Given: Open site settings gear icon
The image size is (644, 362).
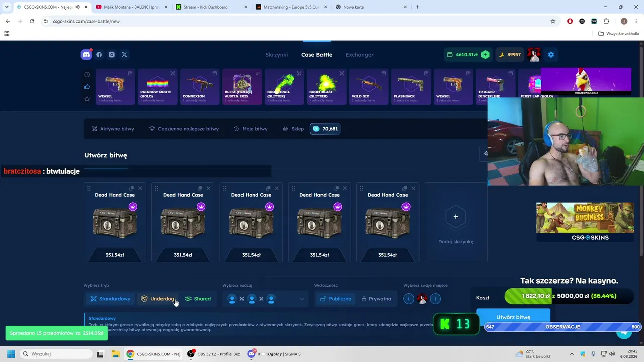Looking at the screenshot, I should (x=551, y=55).
